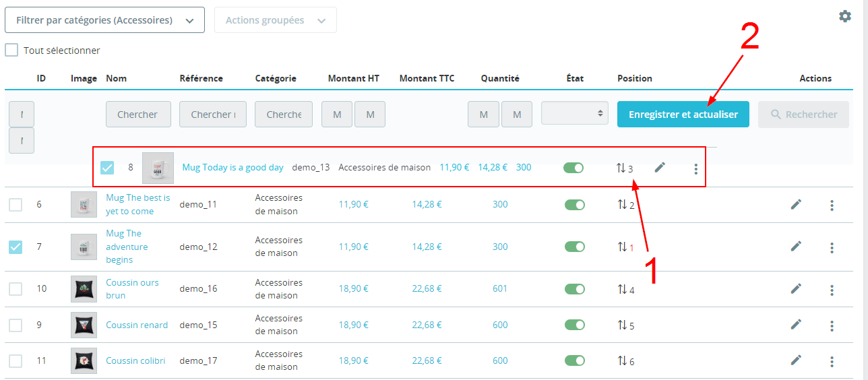Open the État filter select box
This screenshot has height=380, width=868.
click(x=574, y=114)
